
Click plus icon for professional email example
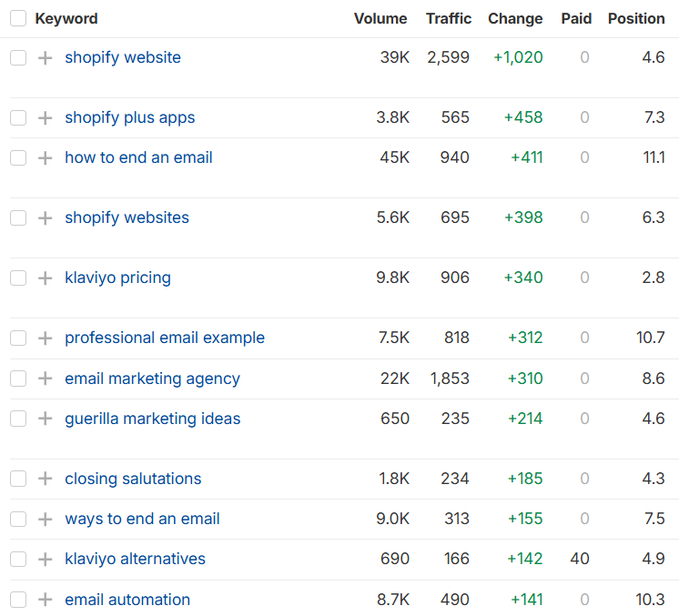click(45, 338)
